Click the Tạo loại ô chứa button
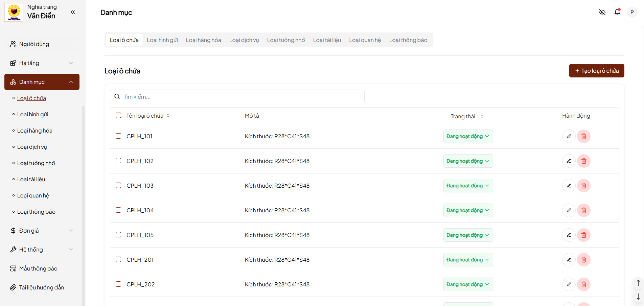The height and width of the screenshot is (306, 644). tap(596, 71)
